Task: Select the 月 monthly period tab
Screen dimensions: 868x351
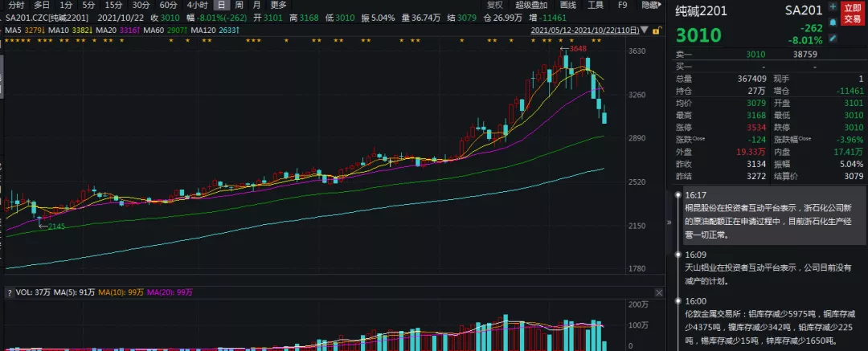Action: tap(256, 6)
